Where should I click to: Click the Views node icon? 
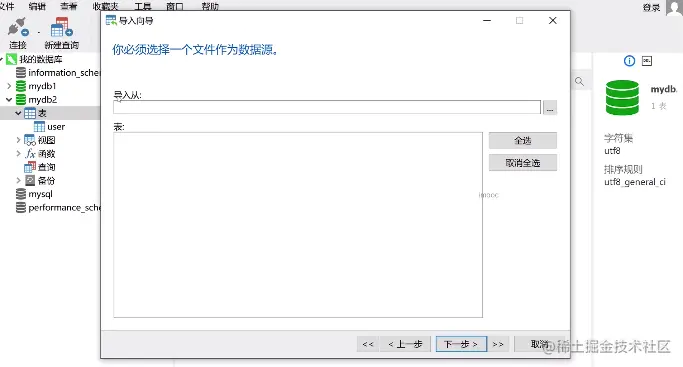pos(30,140)
